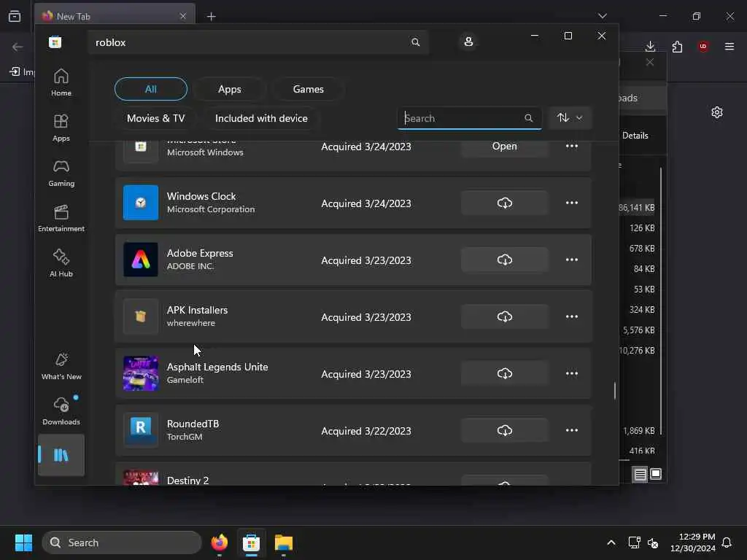The height and width of the screenshot is (560, 747).
Task: Open Firefox downloads toolbar icon
Action: tap(650, 47)
